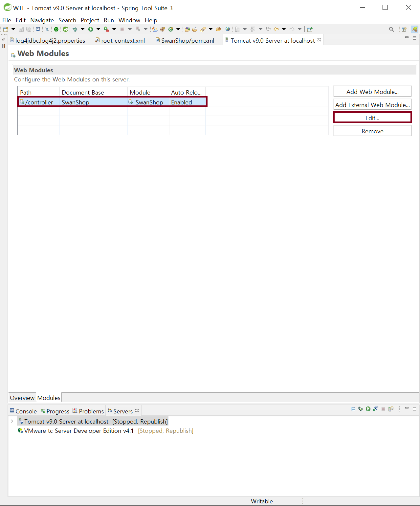
Task: Click the Writable status bar field
Action: (x=276, y=501)
